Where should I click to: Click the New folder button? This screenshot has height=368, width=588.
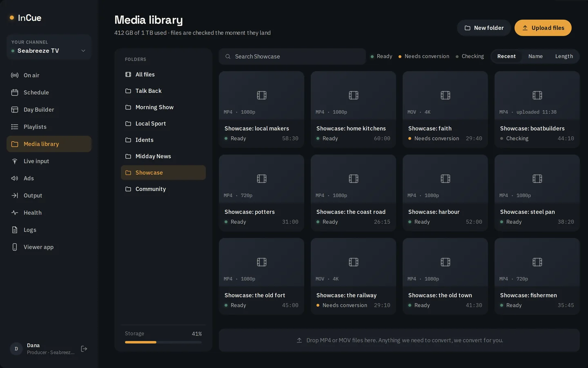pyautogui.click(x=484, y=28)
